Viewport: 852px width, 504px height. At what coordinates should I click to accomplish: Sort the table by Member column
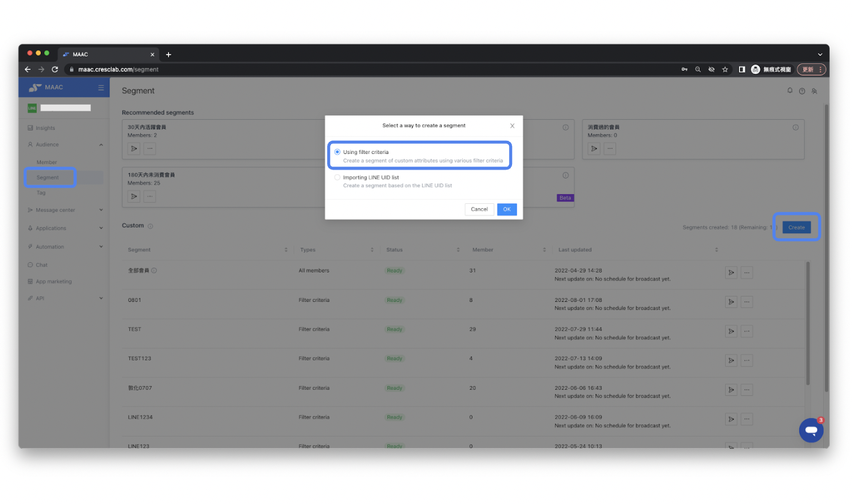click(543, 250)
